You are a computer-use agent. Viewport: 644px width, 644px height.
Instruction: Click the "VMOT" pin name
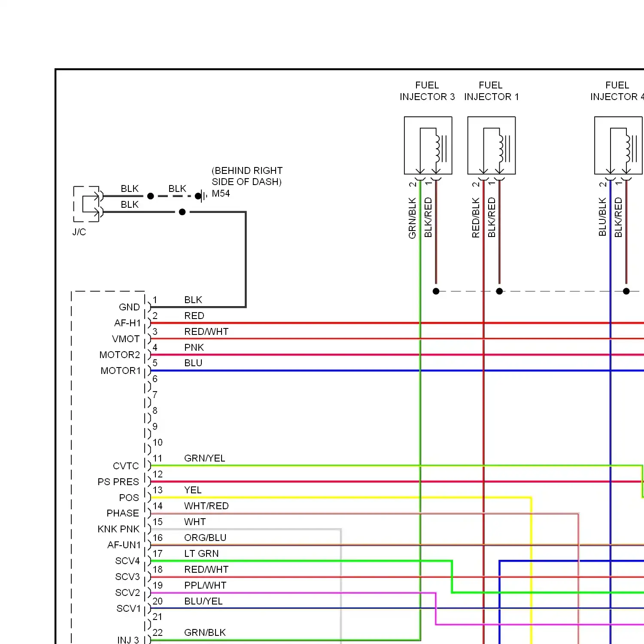[126, 339]
